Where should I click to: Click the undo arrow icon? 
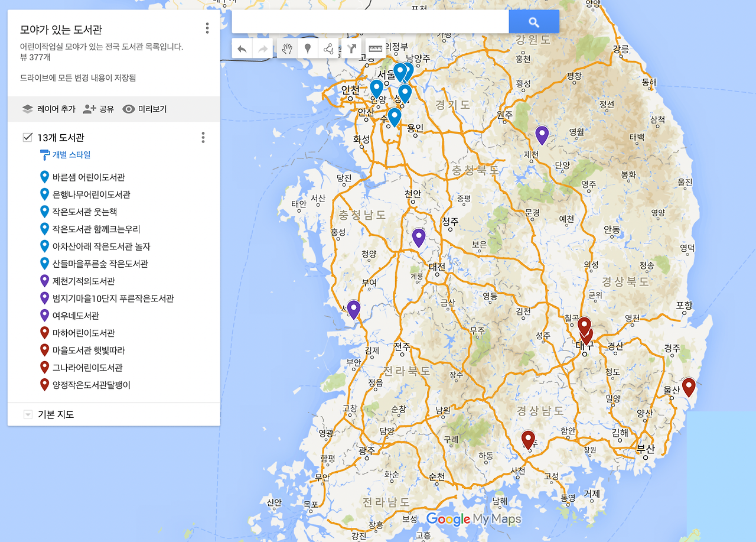(242, 49)
